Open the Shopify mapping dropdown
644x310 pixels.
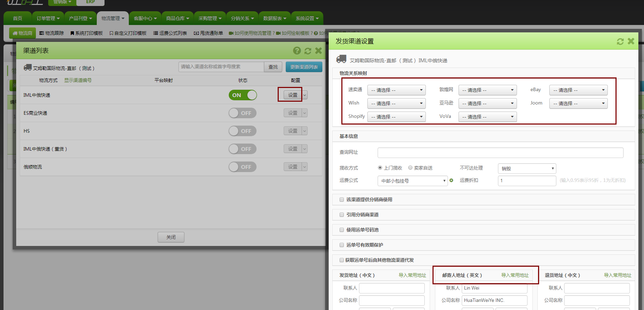pos(396,117)
